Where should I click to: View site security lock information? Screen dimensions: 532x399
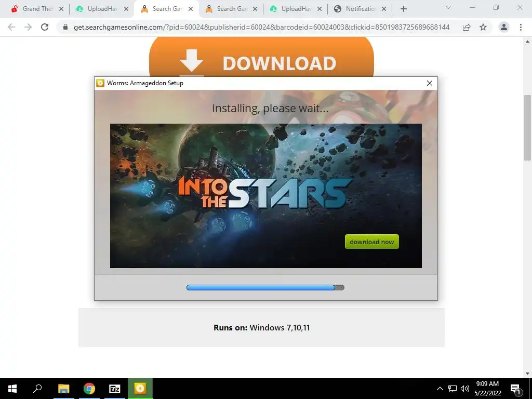[65, 27]
